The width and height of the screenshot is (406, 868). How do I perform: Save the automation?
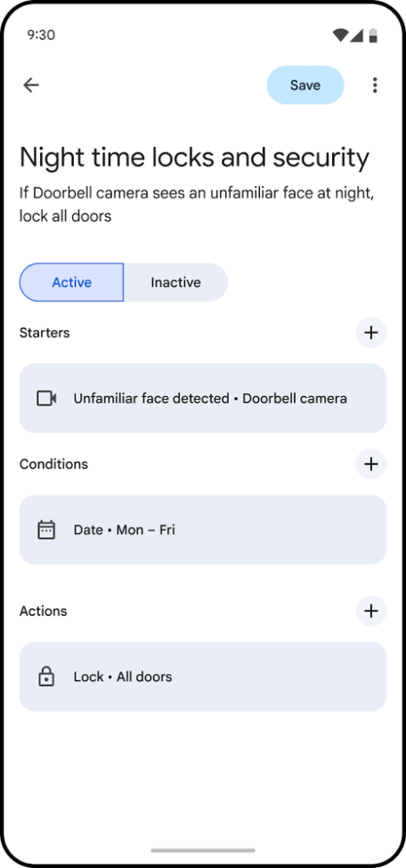coord(305,85)
